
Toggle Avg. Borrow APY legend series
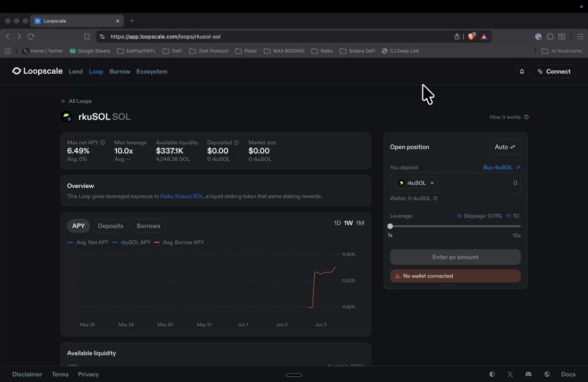click(x=179, y=242)
